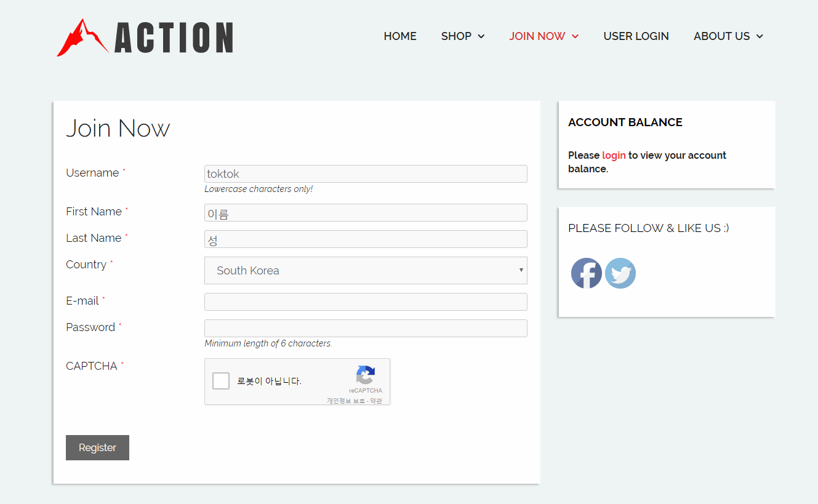
Task: Click the Username field showing 'toktok'
Action: (x=366, y=174)
